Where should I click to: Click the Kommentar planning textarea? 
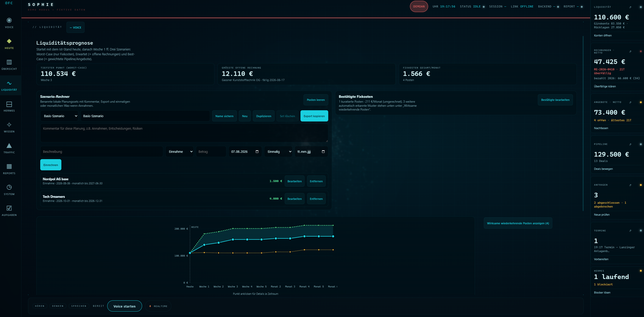click(184, 133)
